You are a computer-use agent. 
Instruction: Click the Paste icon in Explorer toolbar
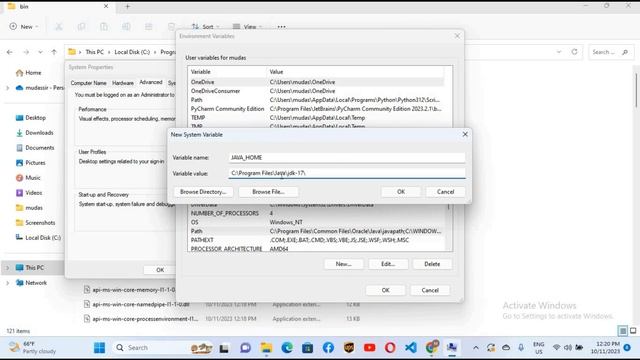point(104,27)
